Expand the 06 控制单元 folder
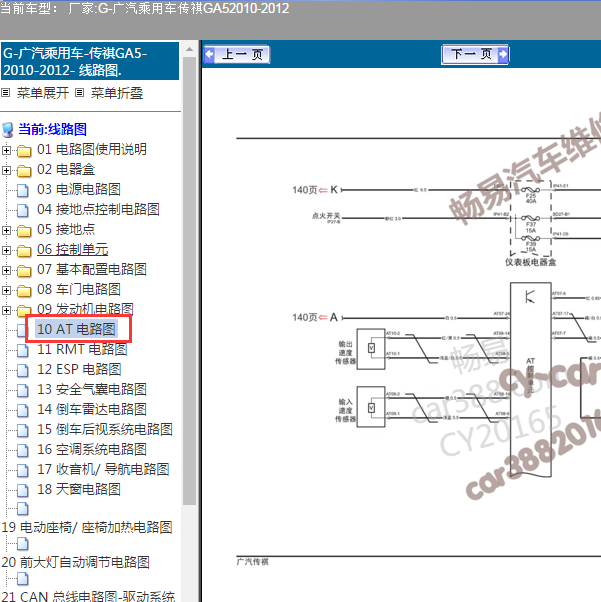601x602 pixels. tap(6, 250)
